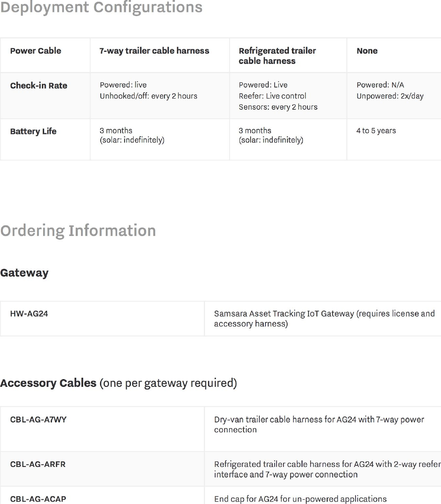
Task: Click the CBL-AG-ARFR part number
Action: click(38, 465)
